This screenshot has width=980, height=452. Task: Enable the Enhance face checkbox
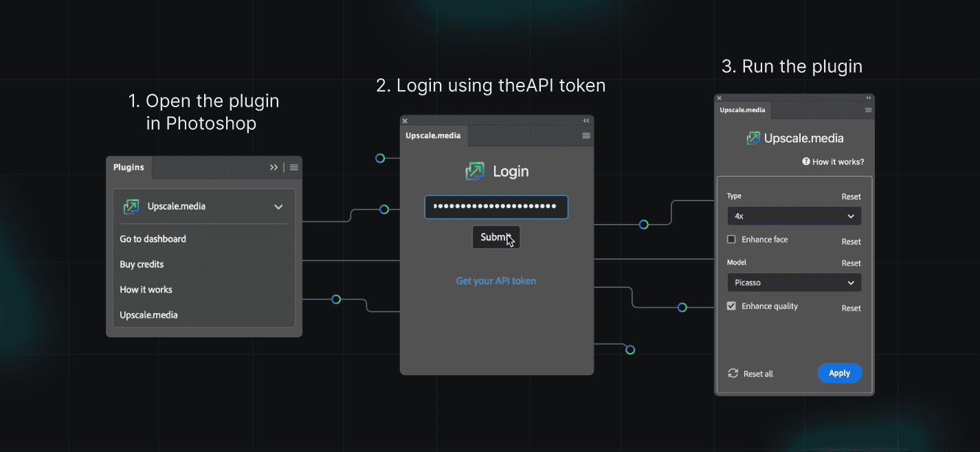(731, 240)
